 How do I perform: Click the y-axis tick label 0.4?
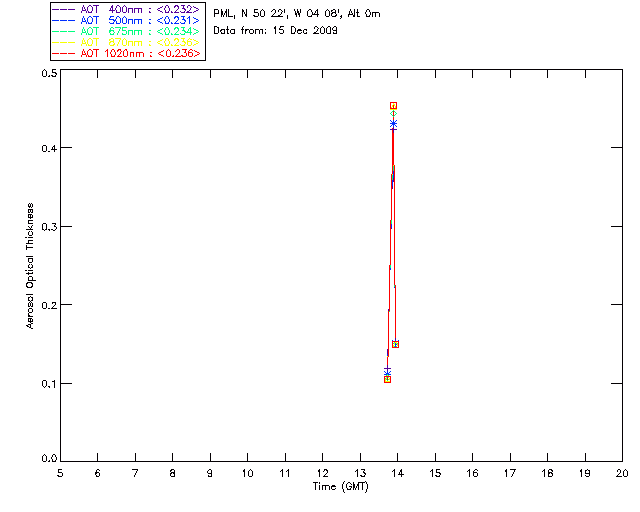tap(49, 148)
